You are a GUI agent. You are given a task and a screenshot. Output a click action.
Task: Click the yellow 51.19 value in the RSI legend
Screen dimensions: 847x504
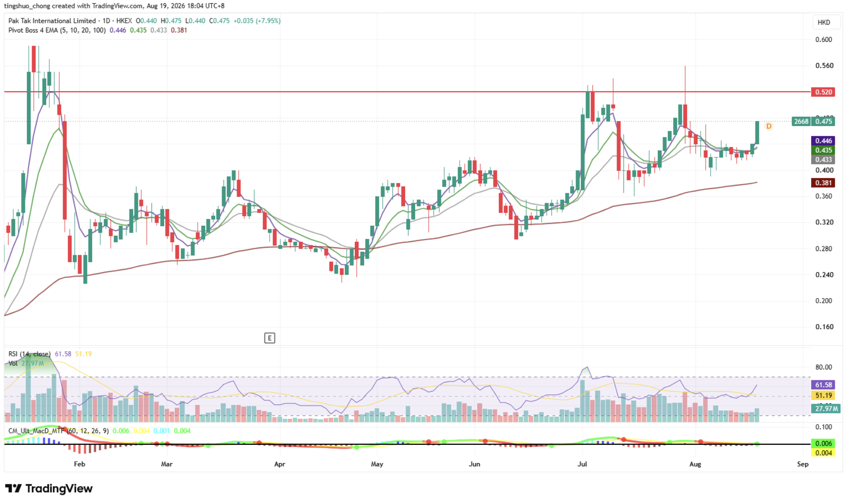(x=83, y=354)
